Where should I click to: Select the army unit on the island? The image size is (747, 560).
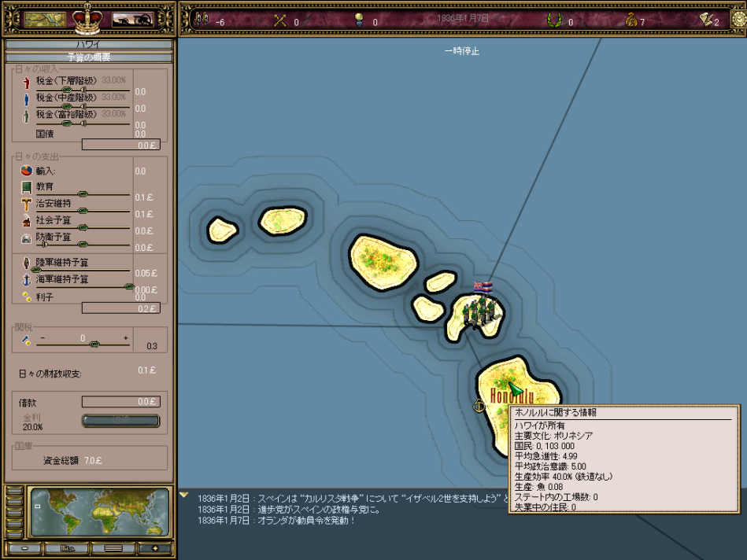tap(479, 312)
